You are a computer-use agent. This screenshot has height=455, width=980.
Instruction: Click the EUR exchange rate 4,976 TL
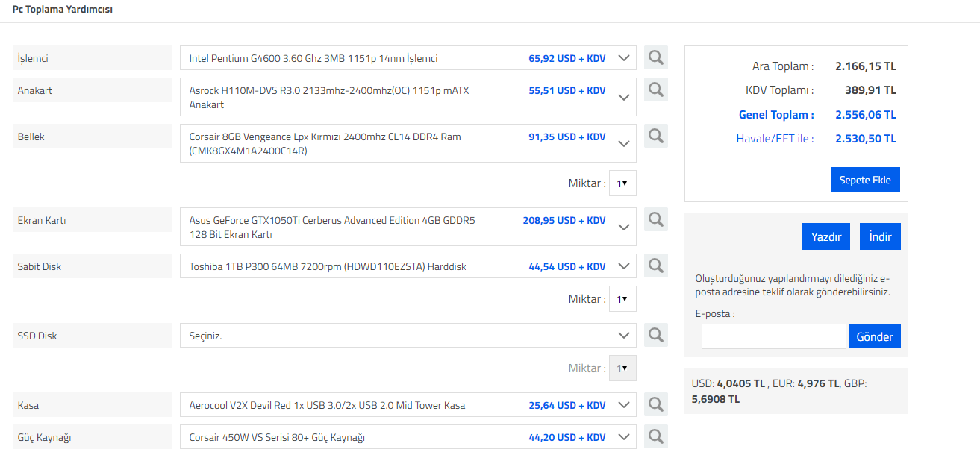(818, 383)
